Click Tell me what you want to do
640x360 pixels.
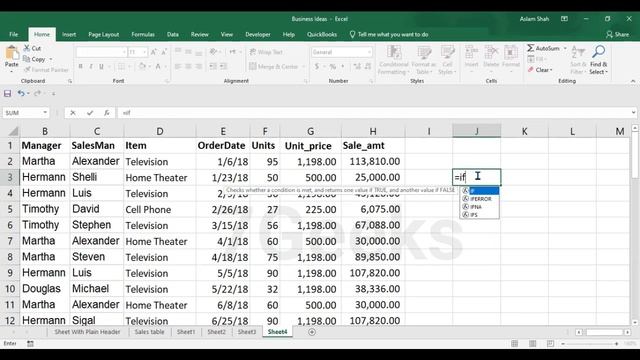pos(389,35)
